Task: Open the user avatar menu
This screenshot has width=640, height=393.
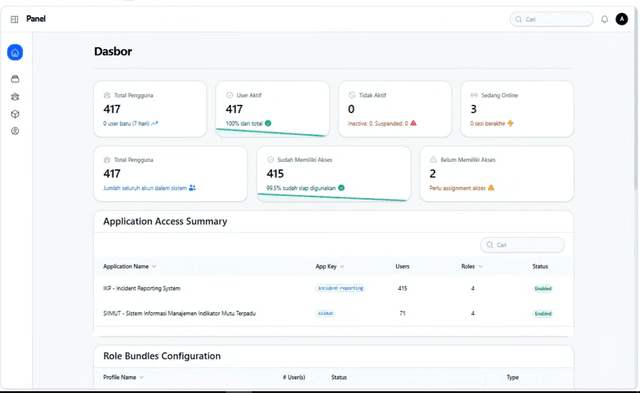Action: (622, 19)
